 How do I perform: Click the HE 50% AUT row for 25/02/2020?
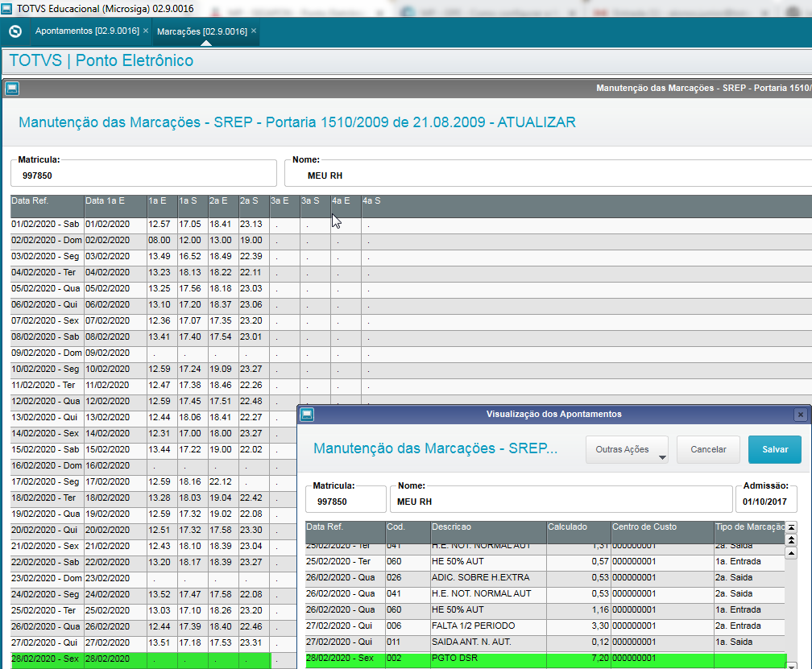pyautogui.click(x=545, y=562)
